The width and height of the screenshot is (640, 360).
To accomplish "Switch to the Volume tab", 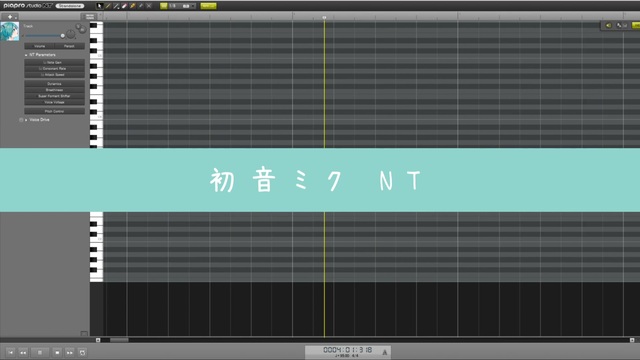I will tap(40, 46).
